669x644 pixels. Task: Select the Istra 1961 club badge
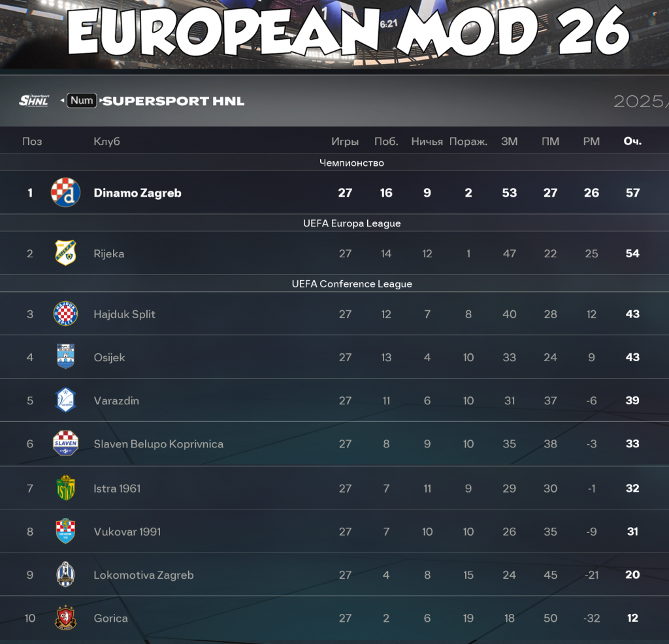point(65,488)
